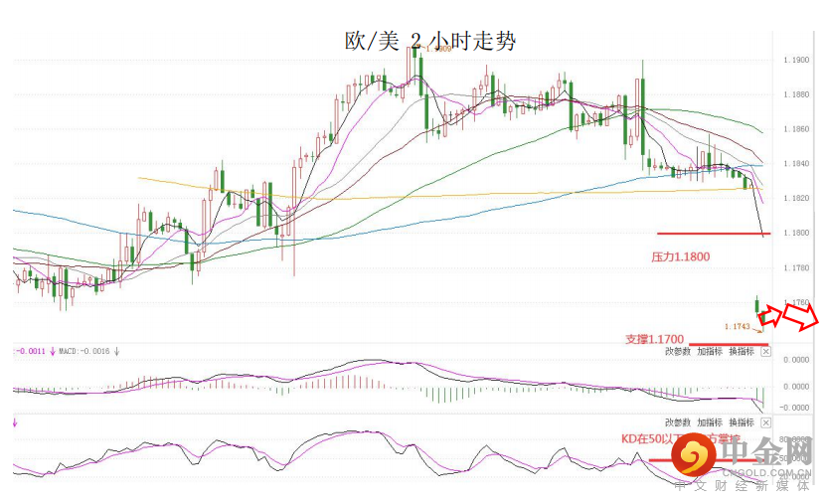Click the -0.0000 label on the MACD axis
Image resolution: width=827 pixels, height=504 pixels.
coord(795,408)
